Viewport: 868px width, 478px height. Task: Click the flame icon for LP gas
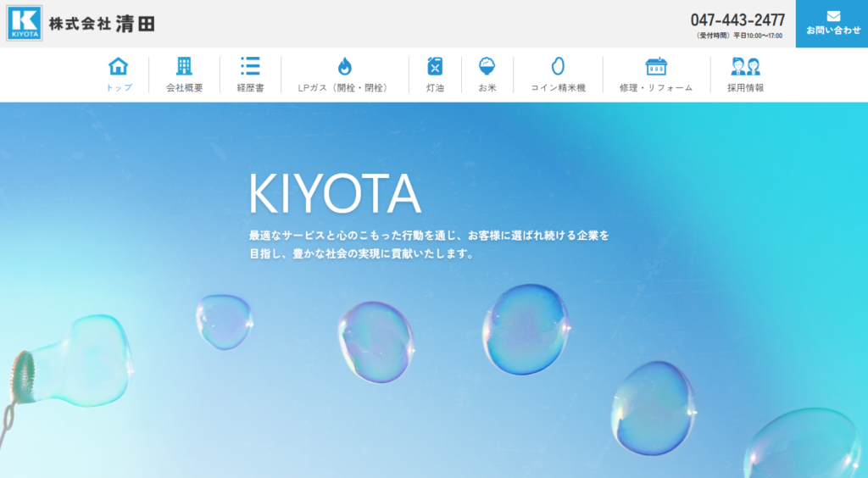click(344, 66)
